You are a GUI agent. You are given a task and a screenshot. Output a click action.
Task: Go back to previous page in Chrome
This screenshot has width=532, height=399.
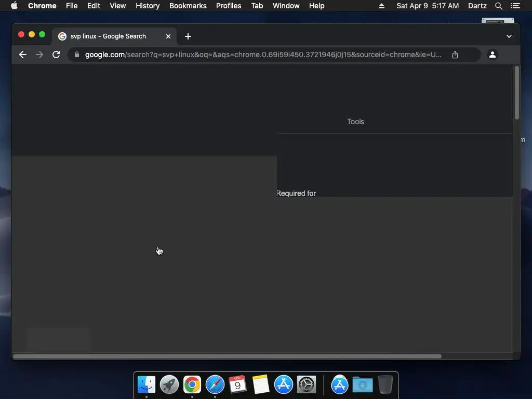[23, 55]
